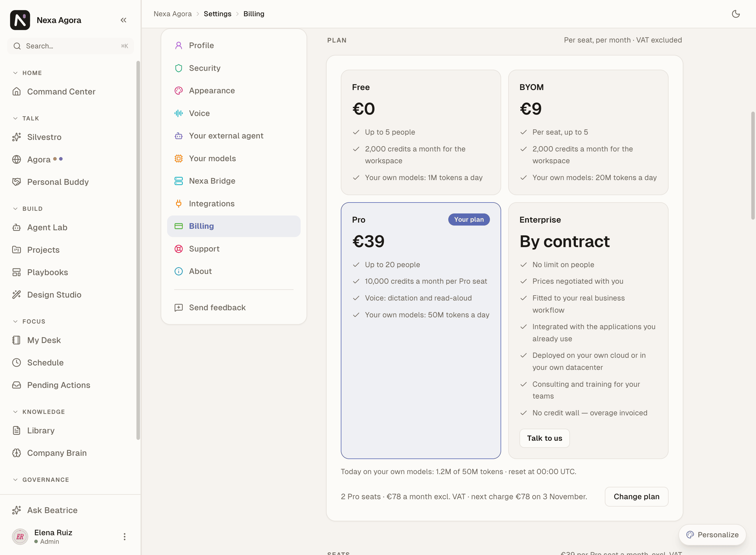Click the Nexa Agora logo icon
The height and width of the screenshot is (555, 756).
point(20,20)
